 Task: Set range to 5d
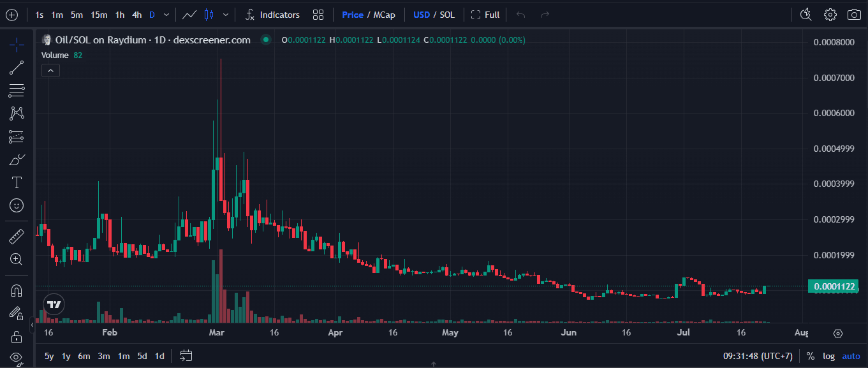[142, 356]
